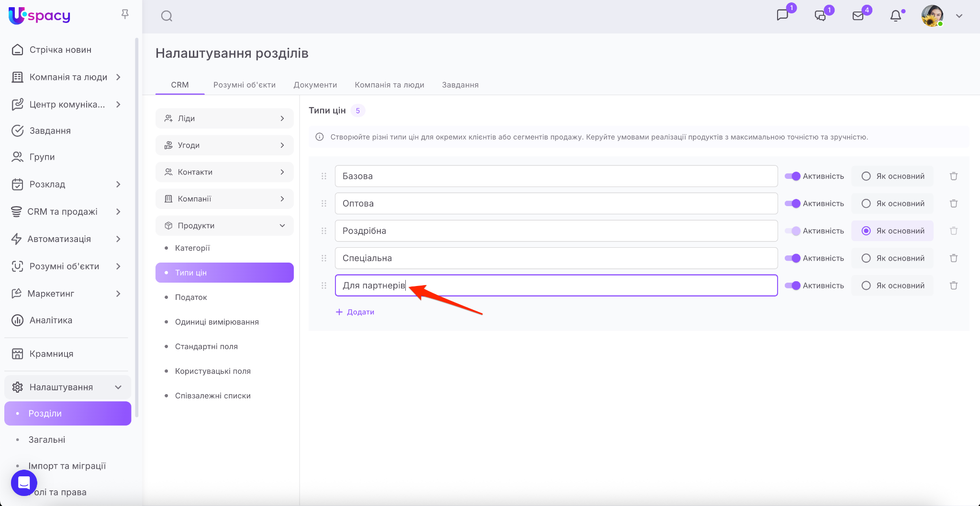This screenshot has width=980, height=506.
Task: Click the Роздрібна name field
Action: (556, 231)
